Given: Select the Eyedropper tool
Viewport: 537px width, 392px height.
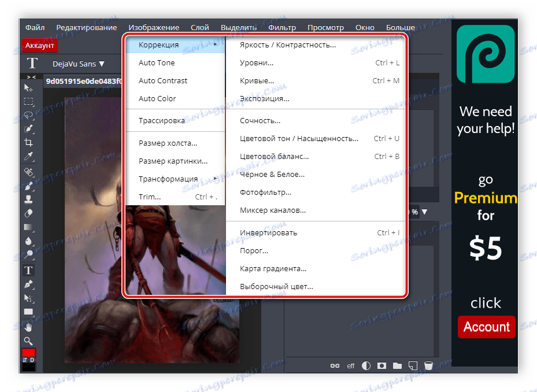Looking at the screenshot, I should tap(28, 157).
